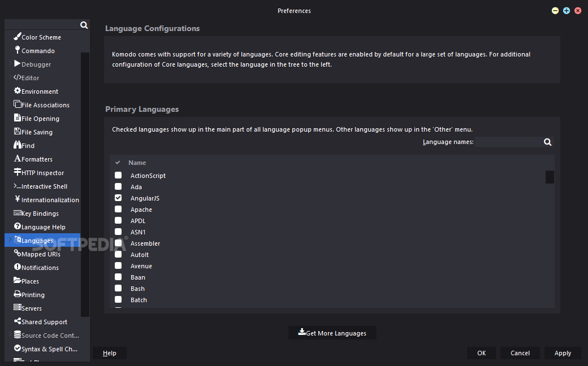Click the Mapped URIs link icon
The width and height of the screenshot is (588, 366).
[x=18, y=253]
